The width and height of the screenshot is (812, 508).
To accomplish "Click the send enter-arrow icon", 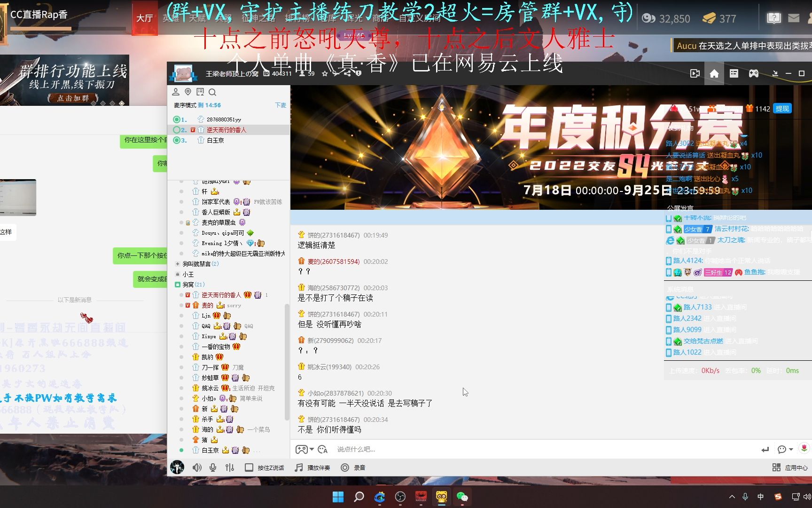I will coord(765,450).
